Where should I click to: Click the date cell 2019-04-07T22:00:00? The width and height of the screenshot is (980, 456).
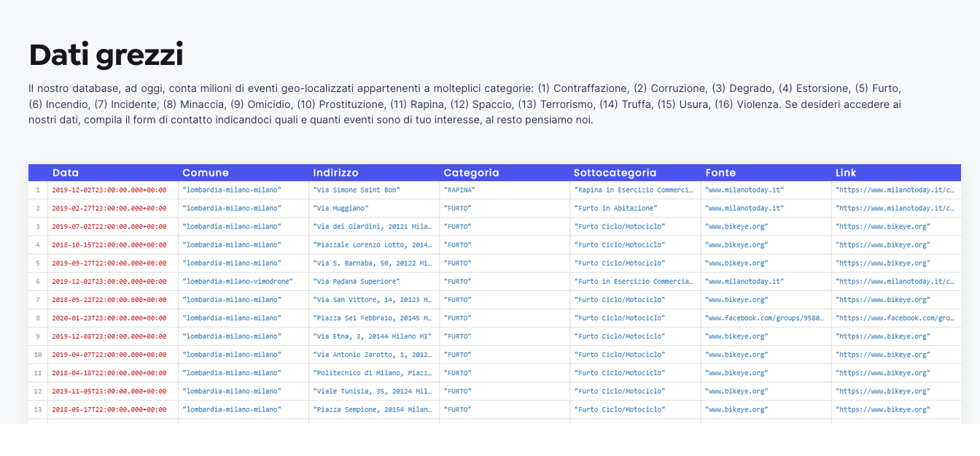coord(113,355)
